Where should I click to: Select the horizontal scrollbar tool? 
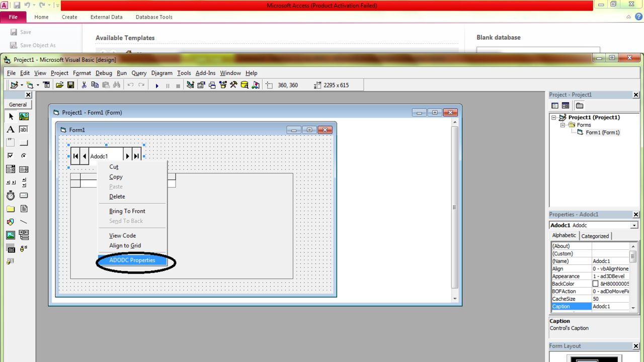11,182
